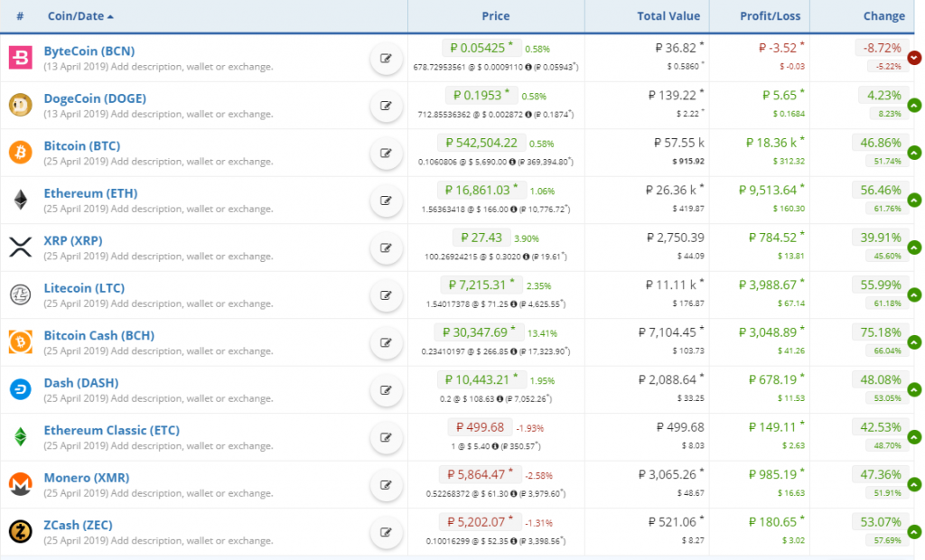Click the Ethereum Classic -1.93% price change
This screenshot has height=560, width=925.
click(529, 428)
